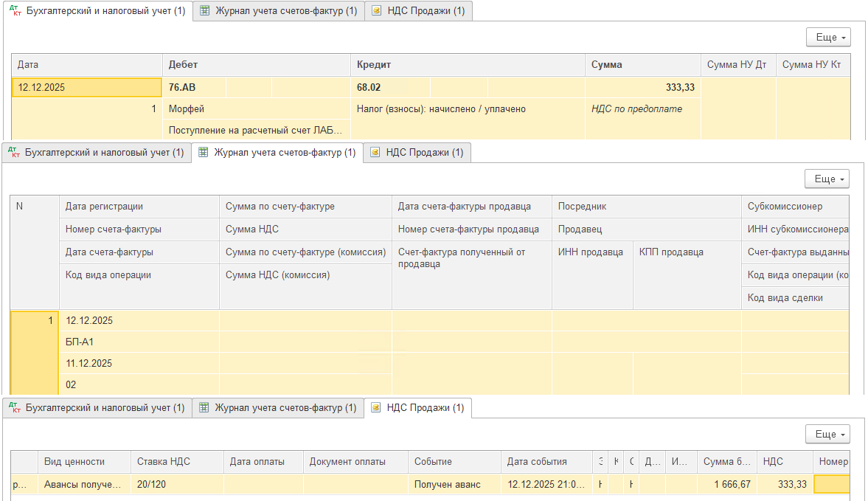868x501 pixels.
Task: Open the Еще dropdown above the Вид ценности table
Action: coord(827,434)
